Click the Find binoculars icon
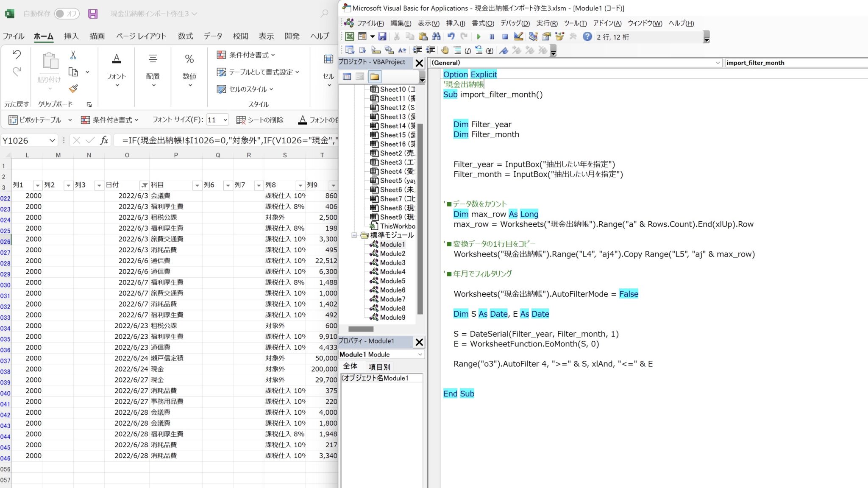Viewport: 868px width, 488px height. tap(436, 37)
